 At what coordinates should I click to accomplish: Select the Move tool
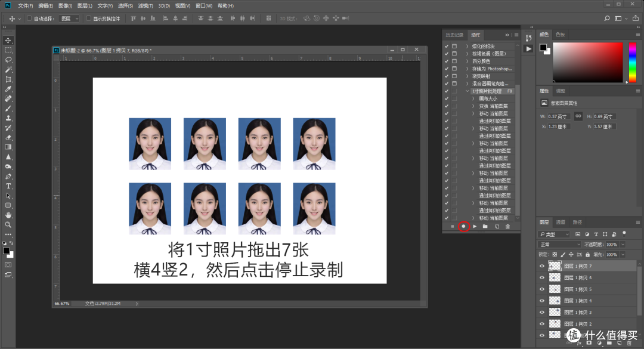point(8,40)
